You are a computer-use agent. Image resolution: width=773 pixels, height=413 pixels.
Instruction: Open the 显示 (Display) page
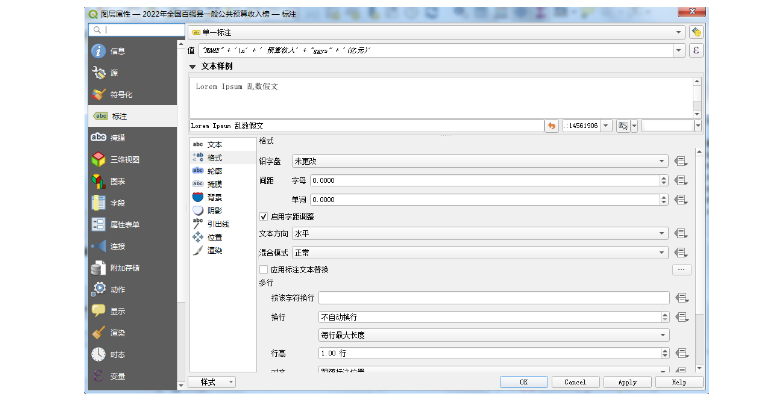pyautogui.click(x=132, y=311)
